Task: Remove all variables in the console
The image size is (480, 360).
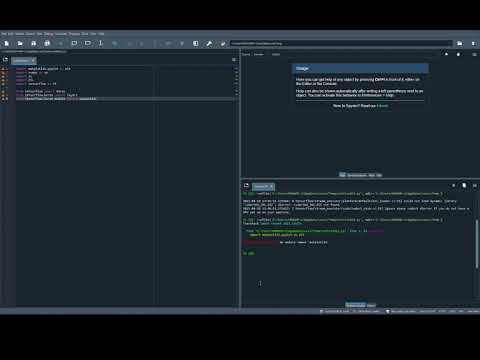Action: pyautogui.click(x=464, y=186)
